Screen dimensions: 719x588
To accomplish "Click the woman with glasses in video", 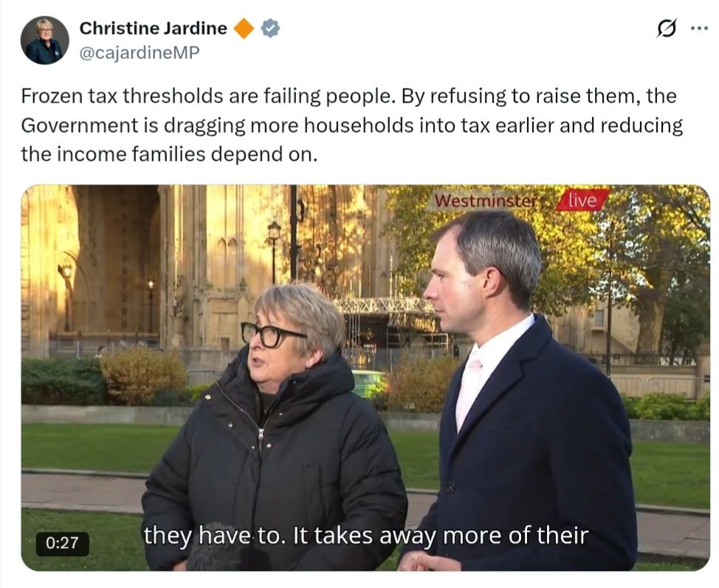I will 274,426.
